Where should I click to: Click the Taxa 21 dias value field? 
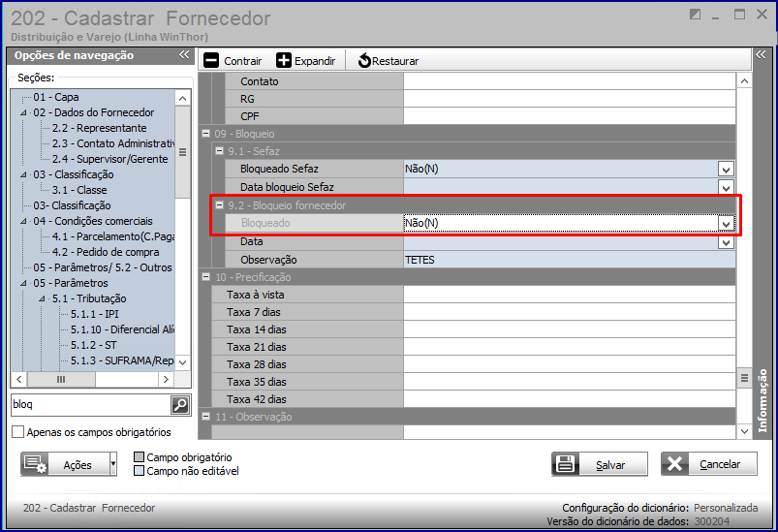click(x=570, y=347)
